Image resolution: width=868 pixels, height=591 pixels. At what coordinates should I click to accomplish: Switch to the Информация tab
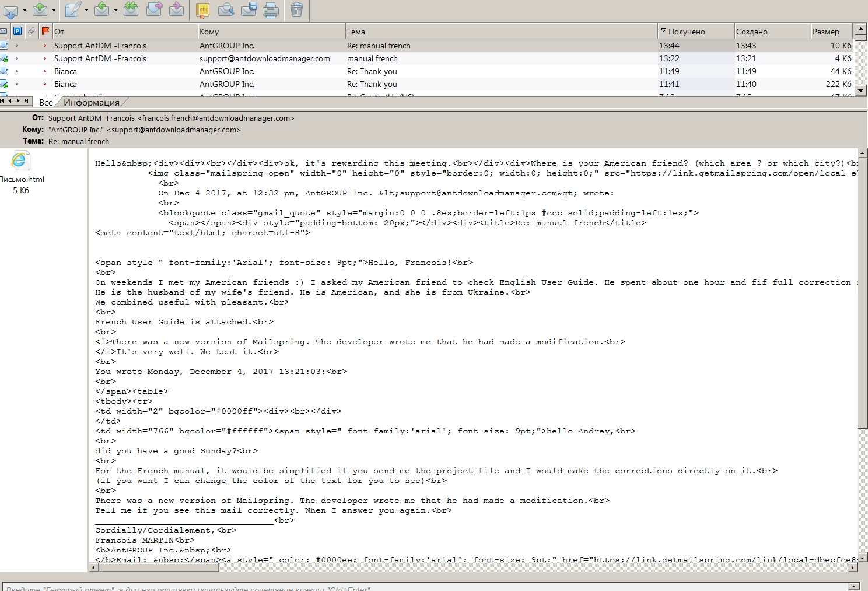pyautogui.click(x=91, y=102)
